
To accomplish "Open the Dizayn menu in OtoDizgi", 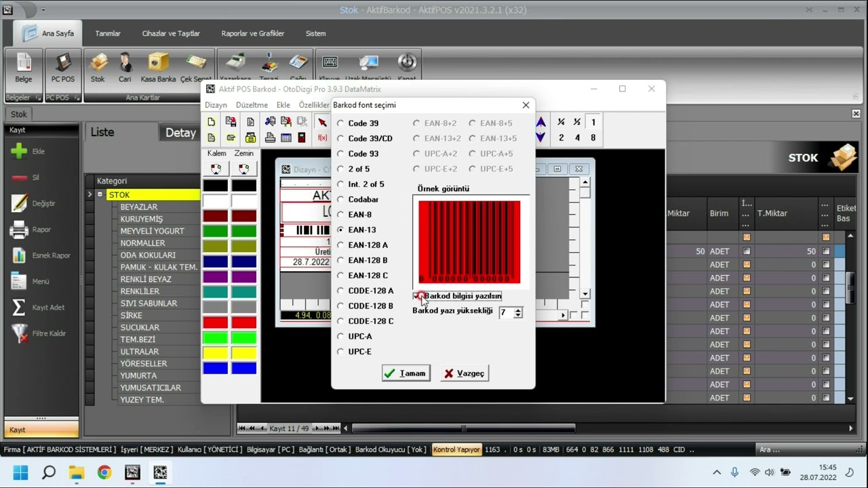I will pos(216,105).
